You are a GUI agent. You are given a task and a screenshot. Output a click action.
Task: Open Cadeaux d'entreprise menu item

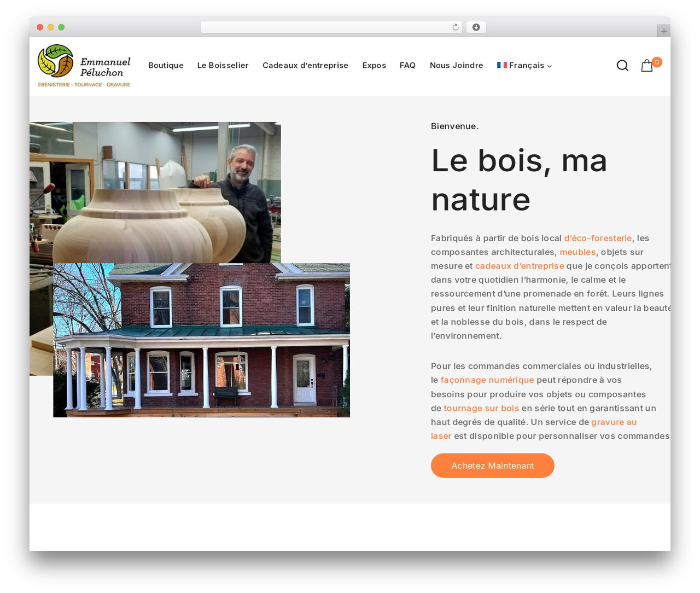tap(305, 66)
